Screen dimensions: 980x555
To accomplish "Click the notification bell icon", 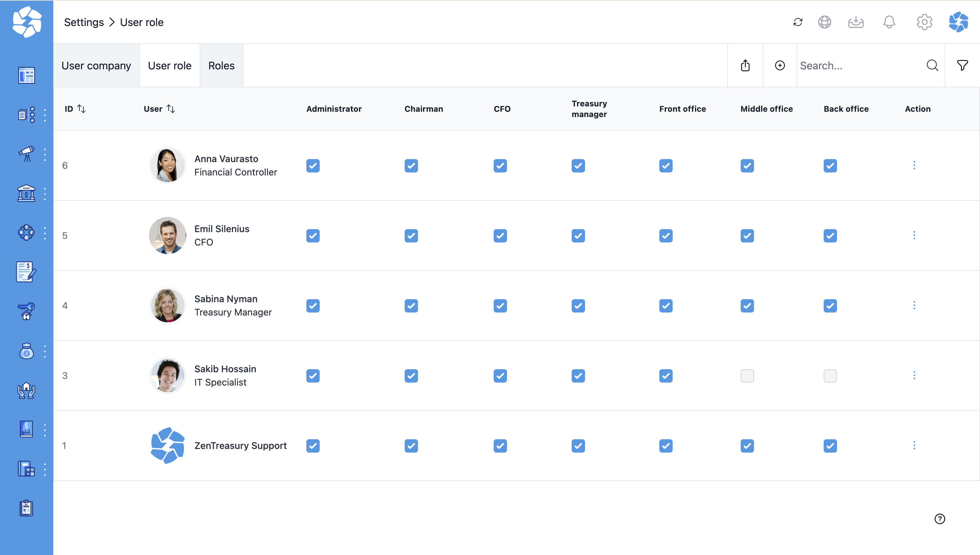I will 889,22.
